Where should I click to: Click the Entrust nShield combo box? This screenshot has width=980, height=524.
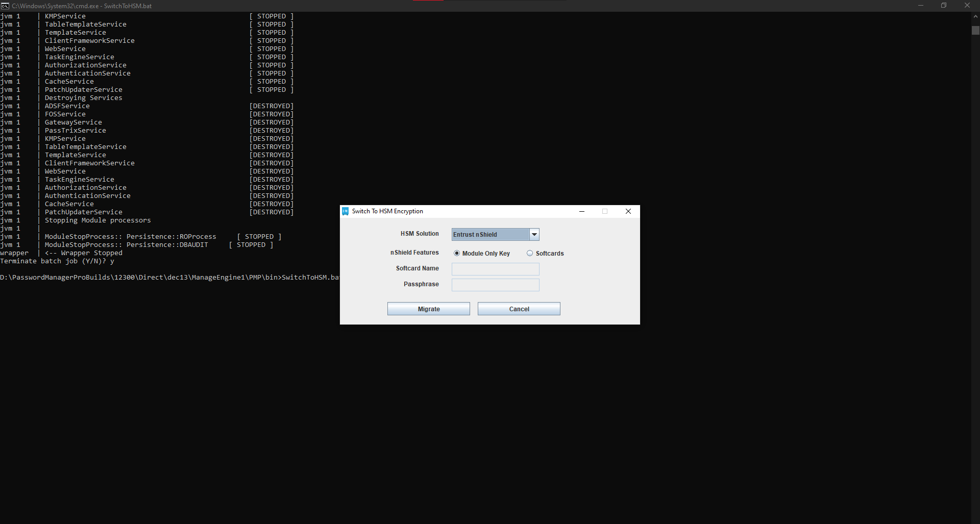(x=490, y=235)
